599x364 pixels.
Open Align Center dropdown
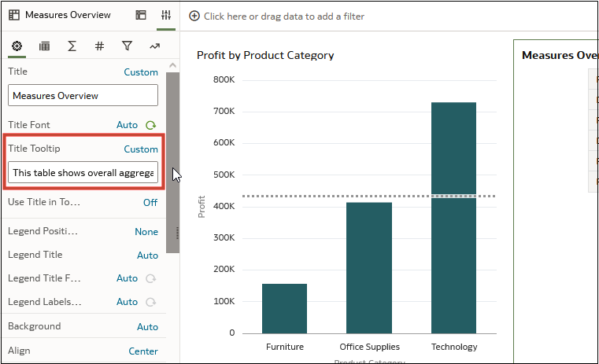click(143, 351)
